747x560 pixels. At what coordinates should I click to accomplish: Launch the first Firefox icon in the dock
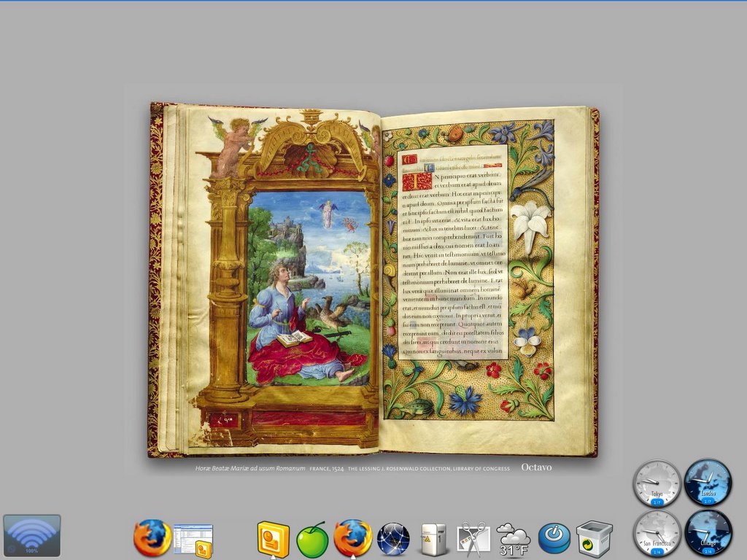[152, 538]
